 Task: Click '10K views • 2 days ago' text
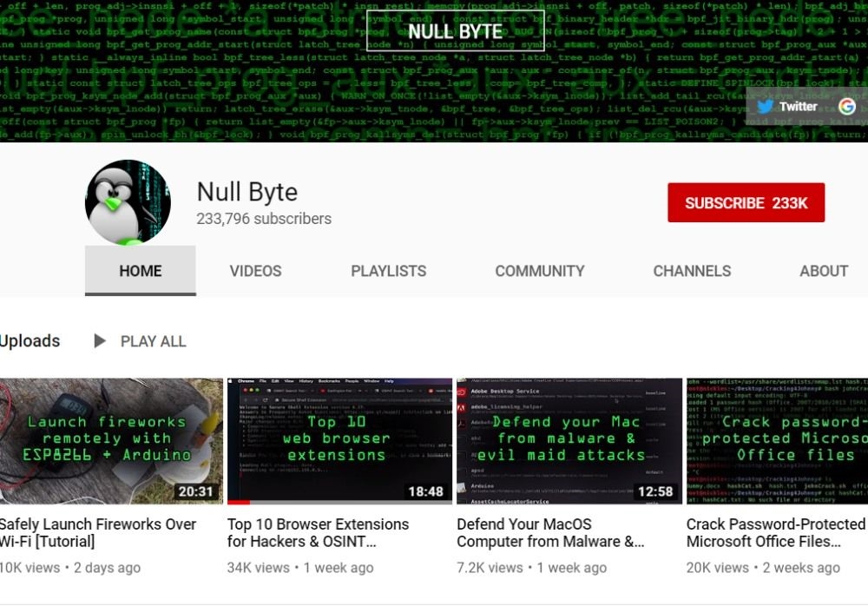pyautogui.click(x=69, y=568)
